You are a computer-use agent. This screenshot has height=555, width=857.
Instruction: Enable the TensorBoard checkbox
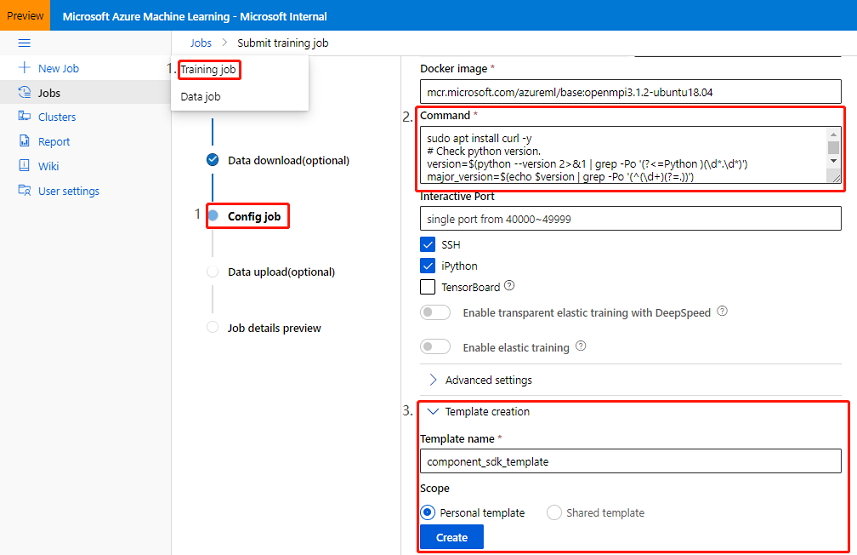pyautogui.click(x=427, y=287)
